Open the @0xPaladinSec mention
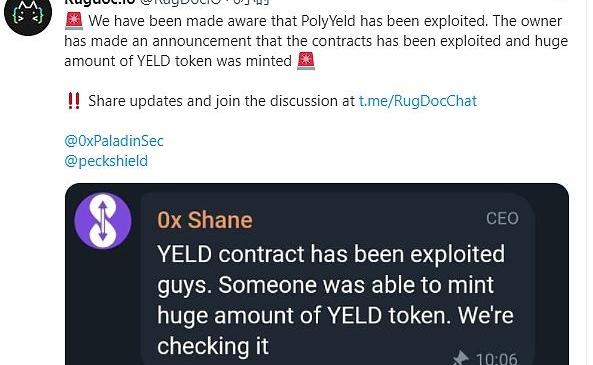Viewport: 593px width, 365px height. (x=114, y=141)
